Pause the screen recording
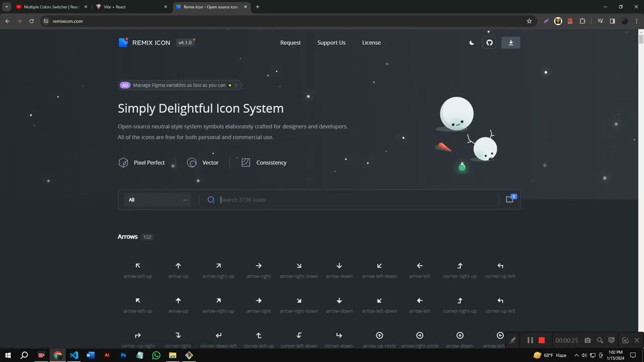Image resolution: width=644 pixels, height=362 pixels. 530,340
